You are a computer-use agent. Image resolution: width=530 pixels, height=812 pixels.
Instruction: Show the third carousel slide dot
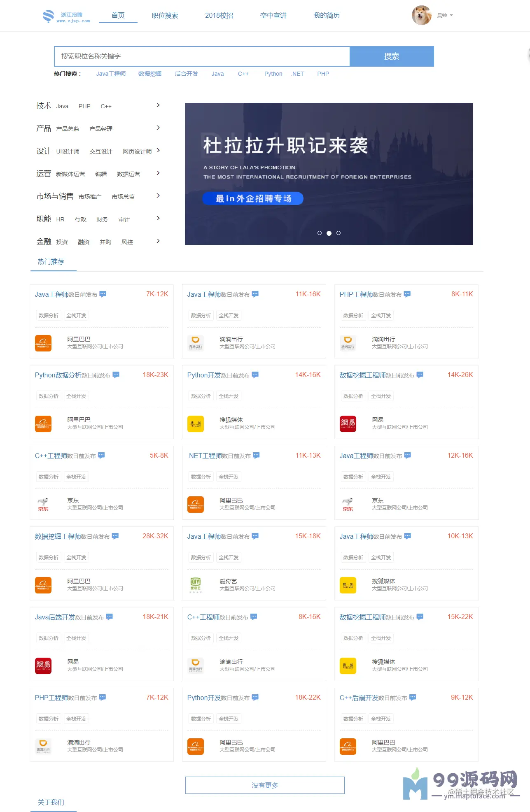339,233
